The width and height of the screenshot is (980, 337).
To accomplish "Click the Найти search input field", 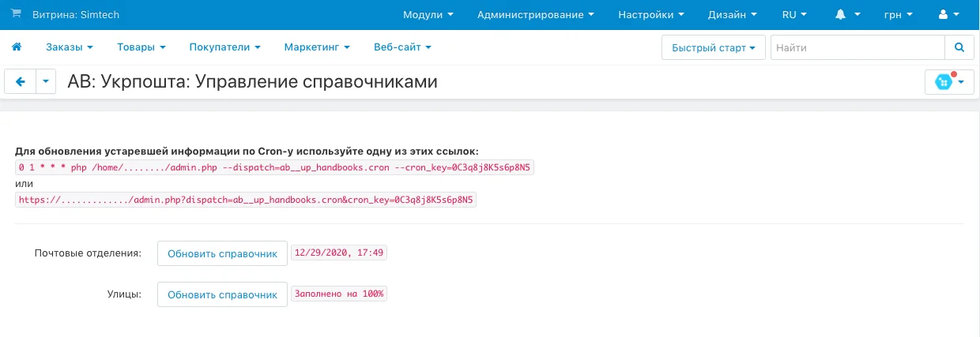I will point(857,47).
